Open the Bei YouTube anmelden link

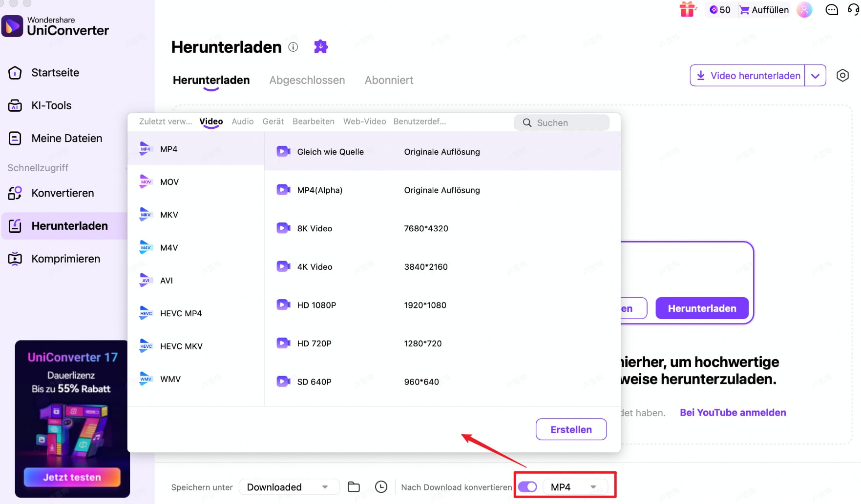pos(733,412)
